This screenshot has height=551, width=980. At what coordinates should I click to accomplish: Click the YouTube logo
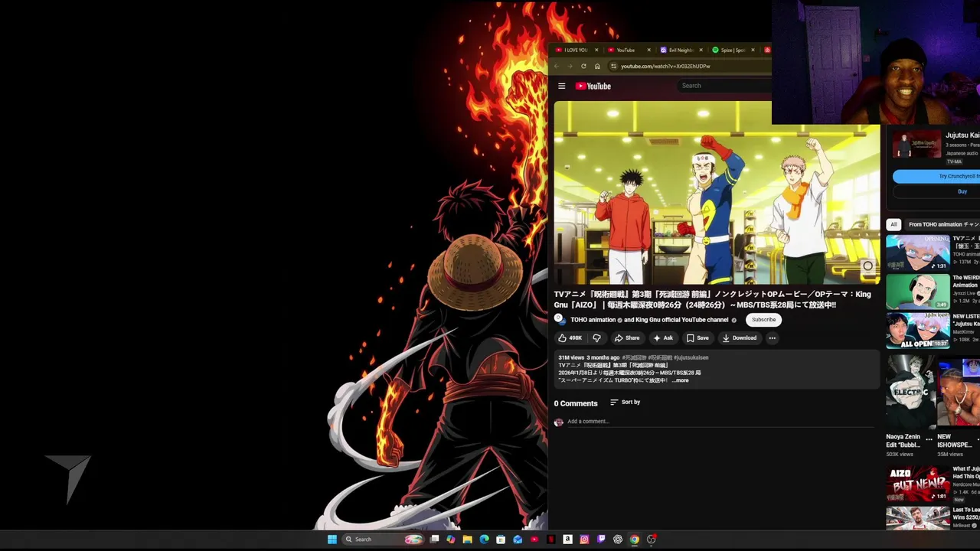pos(593,86)
